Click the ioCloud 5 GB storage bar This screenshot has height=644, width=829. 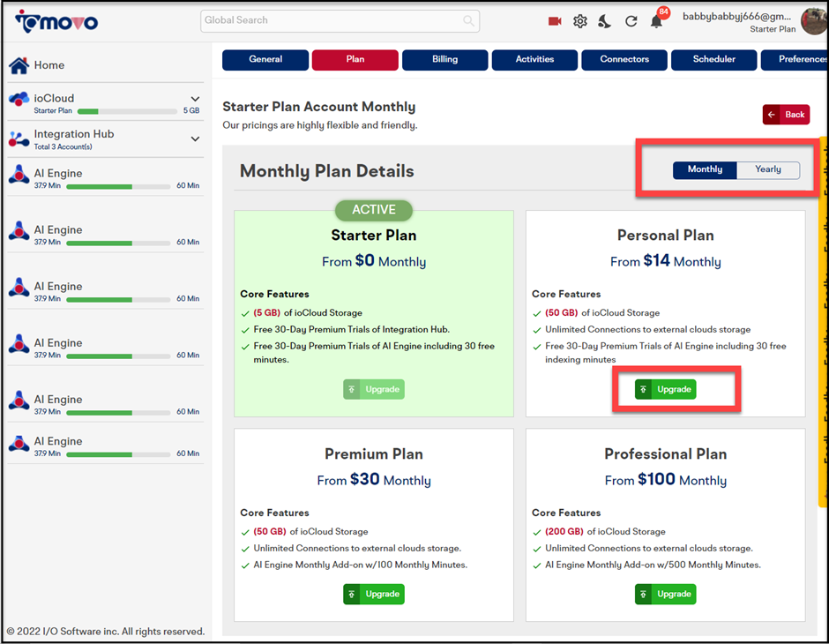(x=127, y=111)
